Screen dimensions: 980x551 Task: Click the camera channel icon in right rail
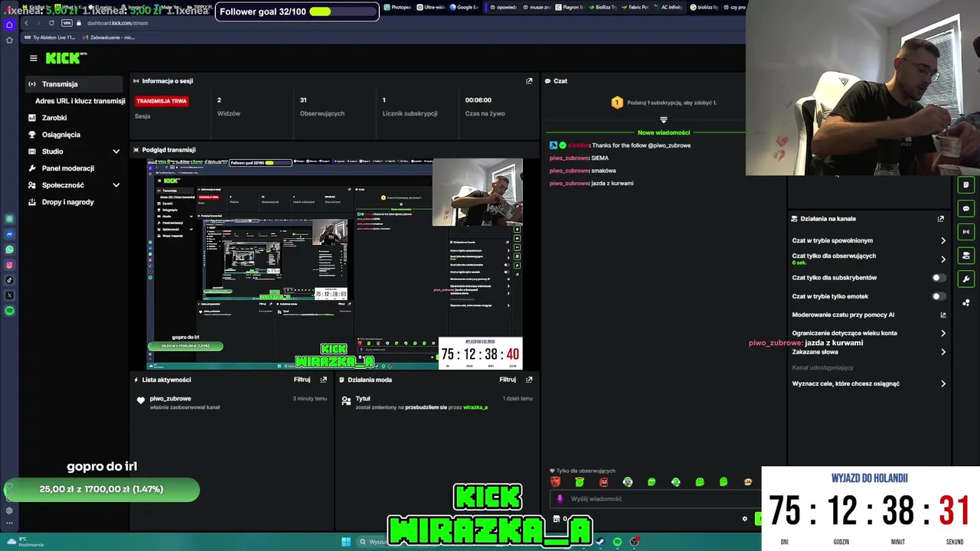tap(966, 256)
